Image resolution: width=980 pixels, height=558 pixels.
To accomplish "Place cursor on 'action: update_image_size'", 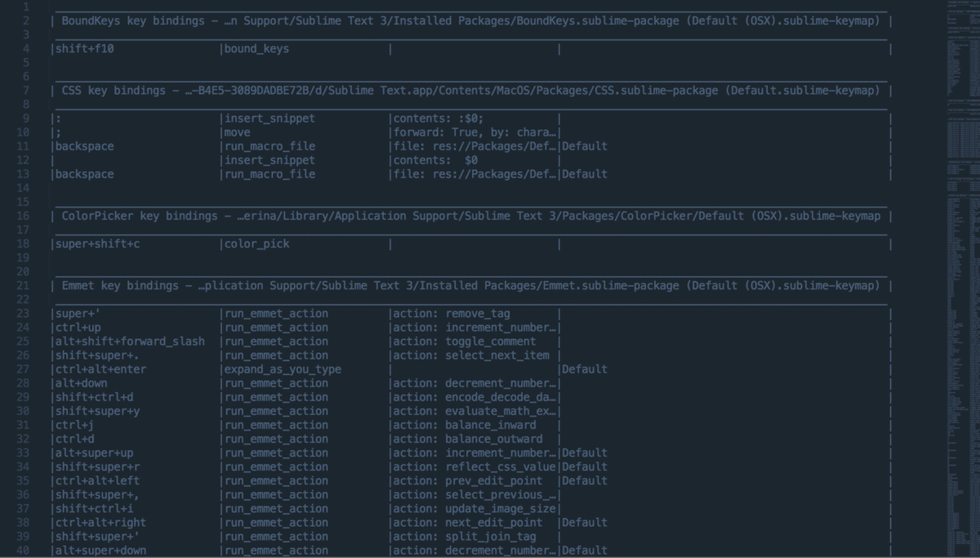I will click(x=475, y=509).
